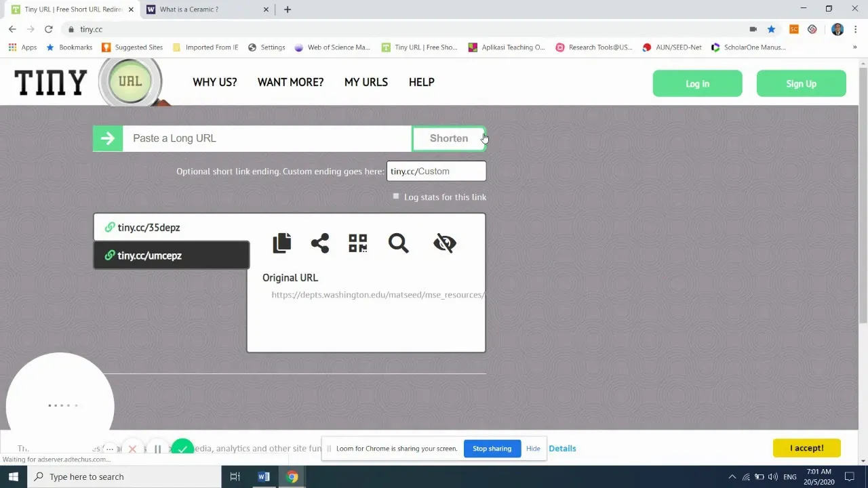
Task: Open the WANT MORE? menu
Action: [290, 82]
